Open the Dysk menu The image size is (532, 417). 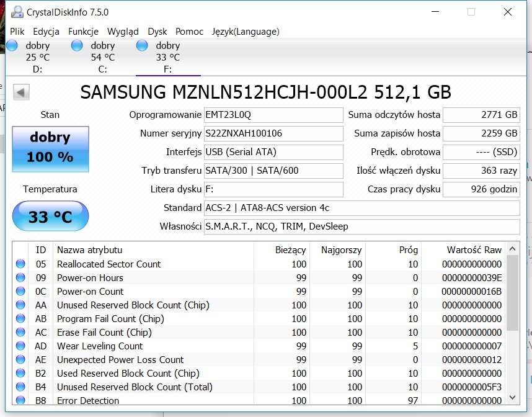pos(157,32)
